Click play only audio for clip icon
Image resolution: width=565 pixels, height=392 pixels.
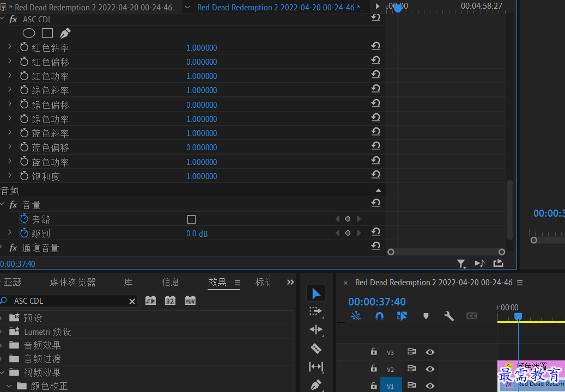479,264
